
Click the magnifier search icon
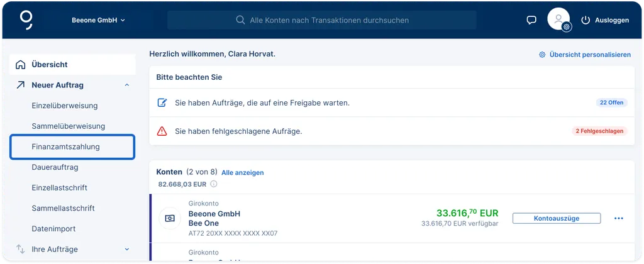[x=241, y=20]
